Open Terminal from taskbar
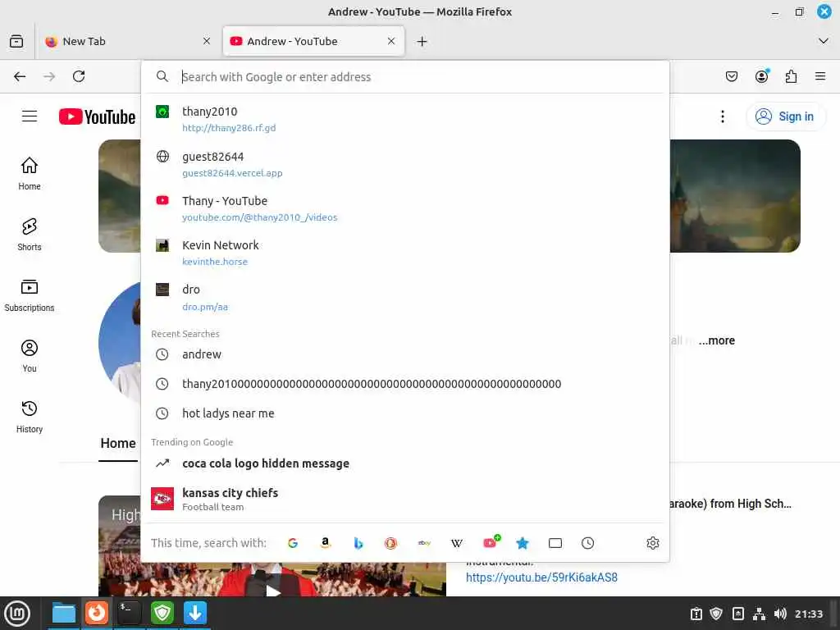 click(129, 614)
